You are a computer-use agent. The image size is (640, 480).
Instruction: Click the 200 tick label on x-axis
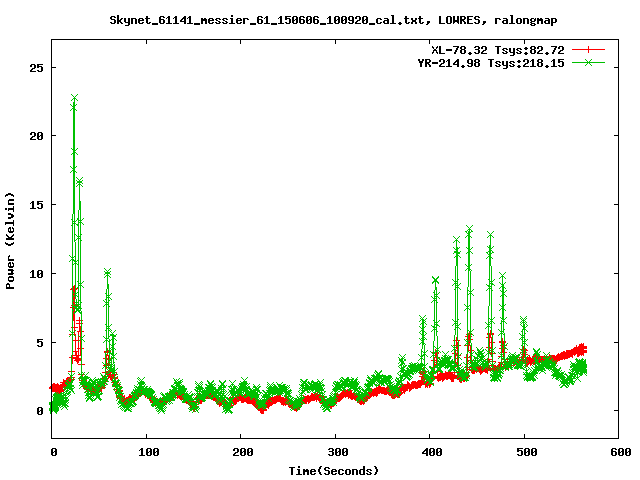click(242, 452)
